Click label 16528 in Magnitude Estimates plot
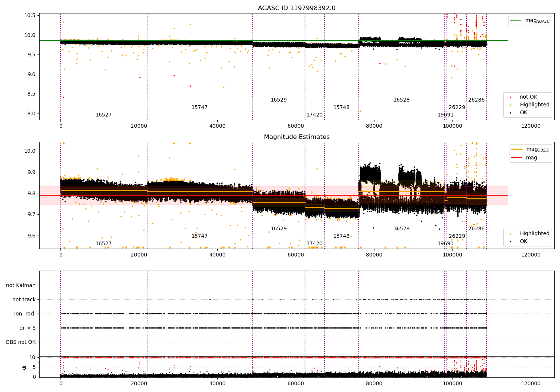560x392 pixels. [401, 229]
